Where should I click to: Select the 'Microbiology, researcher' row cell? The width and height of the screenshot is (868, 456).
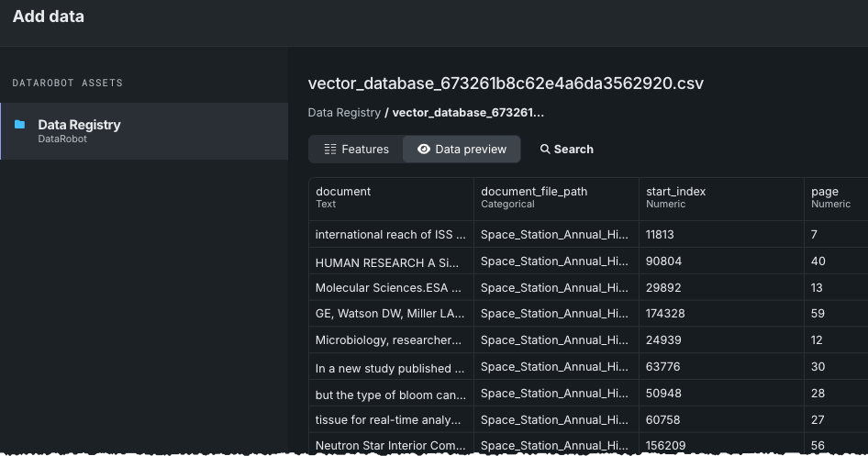point(391,341)
